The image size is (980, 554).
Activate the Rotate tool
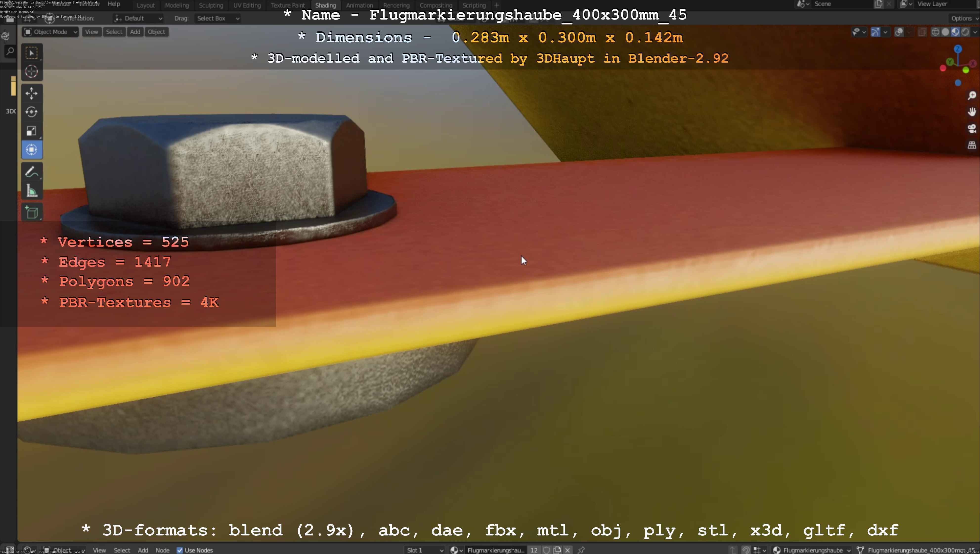32,112
